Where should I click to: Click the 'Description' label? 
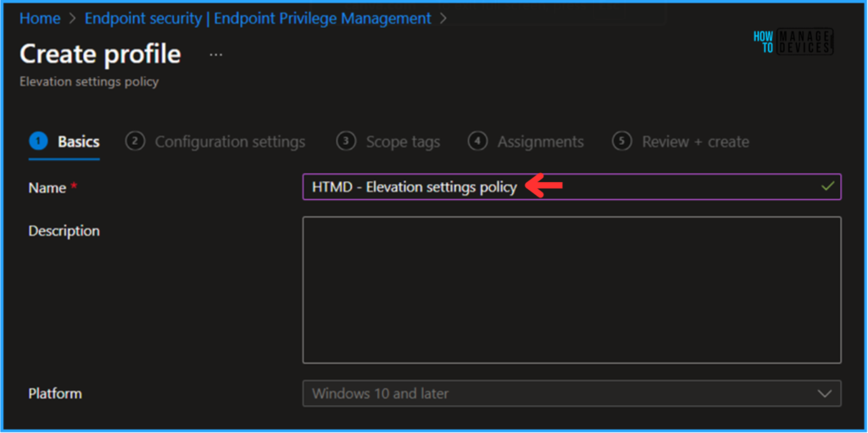[x=64, y=230]
